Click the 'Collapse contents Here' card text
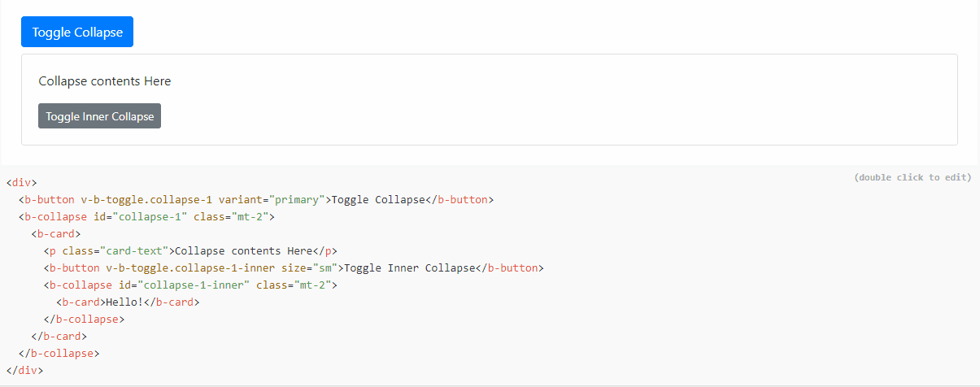The width and height of the screenshot is (980, 387). [105, 81]
